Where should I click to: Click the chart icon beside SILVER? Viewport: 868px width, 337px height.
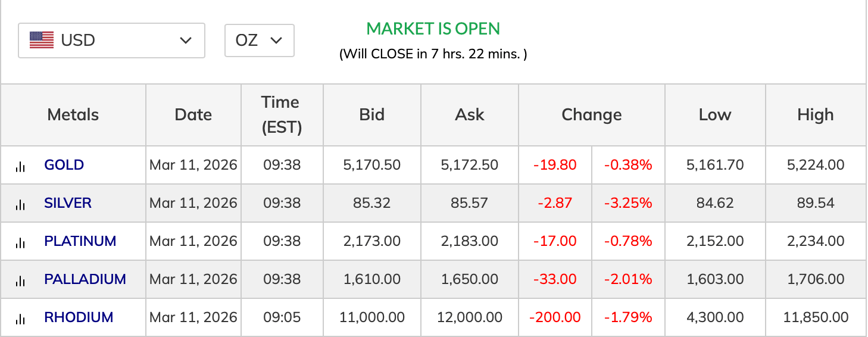click(x=21, y=205)
